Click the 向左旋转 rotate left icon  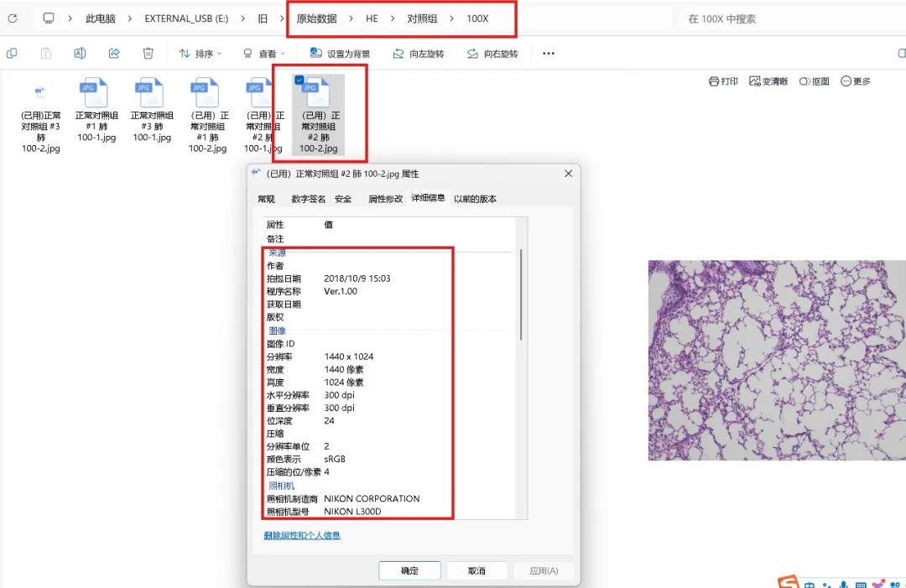click(398, 54)
